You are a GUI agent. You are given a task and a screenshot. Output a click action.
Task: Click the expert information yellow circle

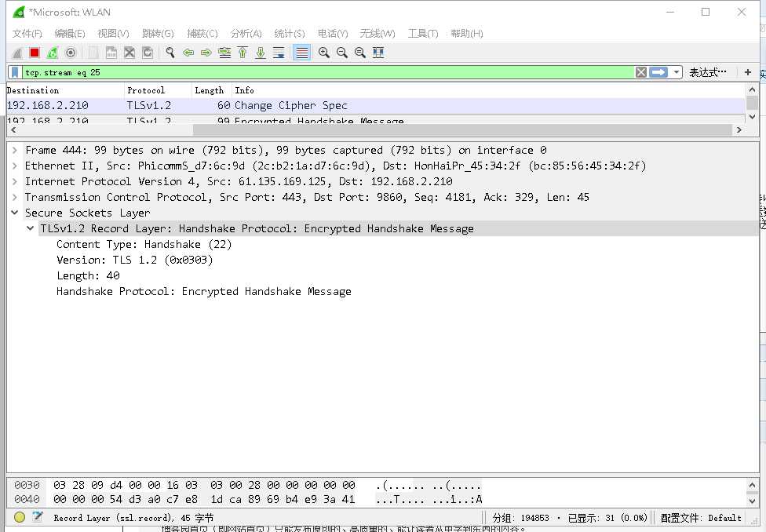(x=20, y=517)
